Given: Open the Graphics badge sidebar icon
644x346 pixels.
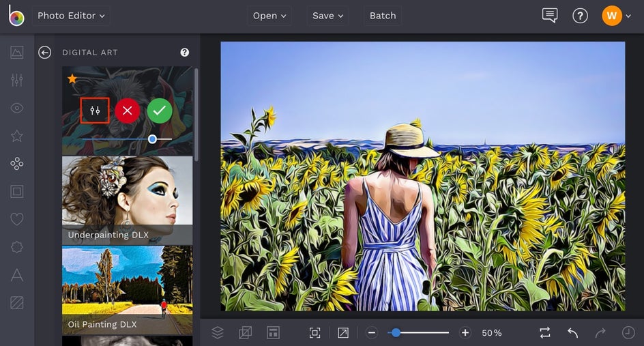Looking at the screenshot, I should coord(17,247).
